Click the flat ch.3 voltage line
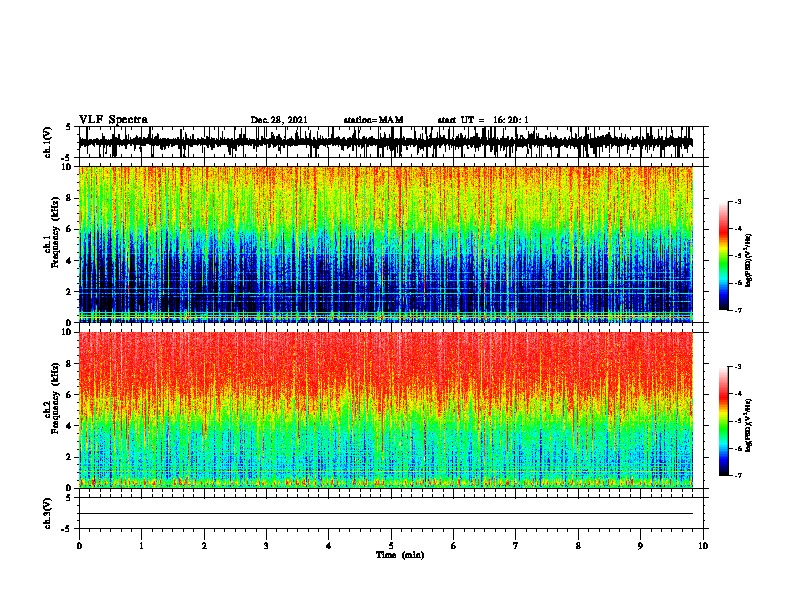 [x=386, y=514]
